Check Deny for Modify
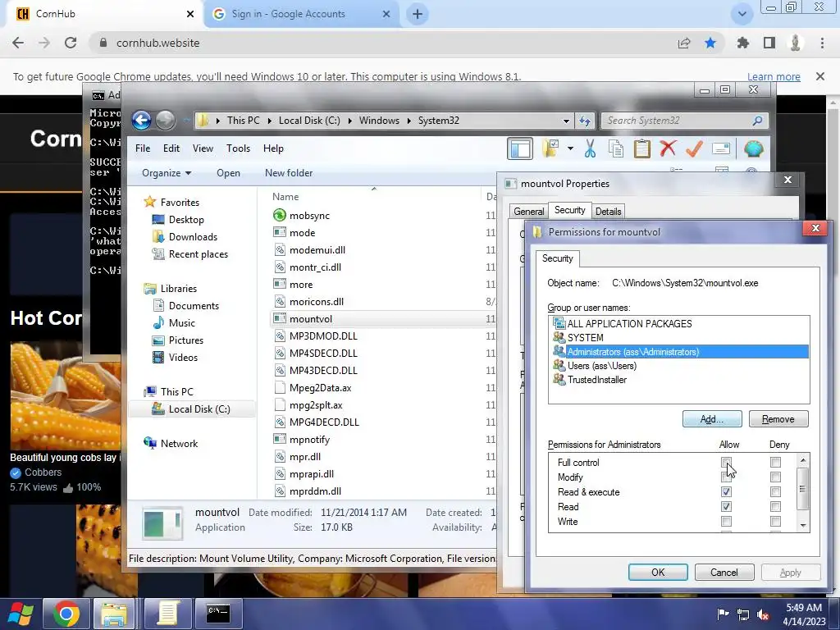This screenshot has height=630, width=840. [x=775, y=477]
